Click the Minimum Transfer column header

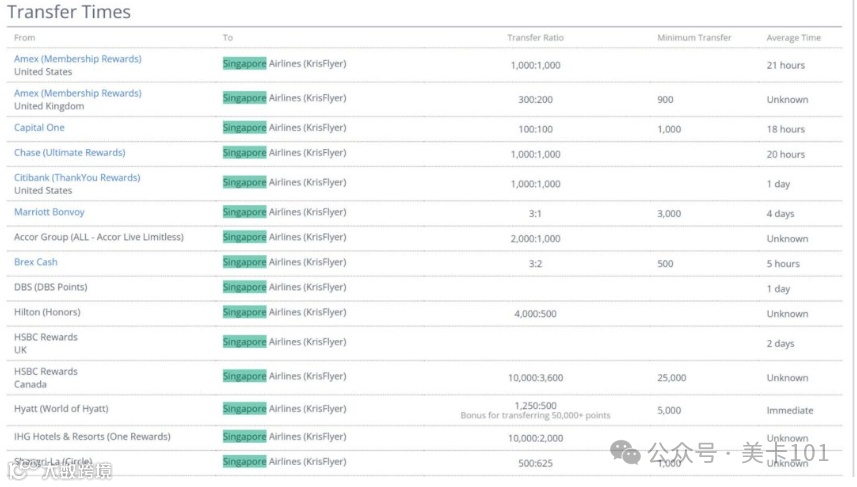[694, 38]
